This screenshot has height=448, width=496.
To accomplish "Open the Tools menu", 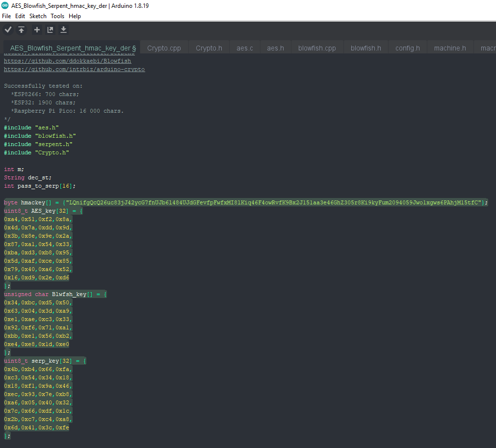I will pyautogui.click(x=57, y=16).
